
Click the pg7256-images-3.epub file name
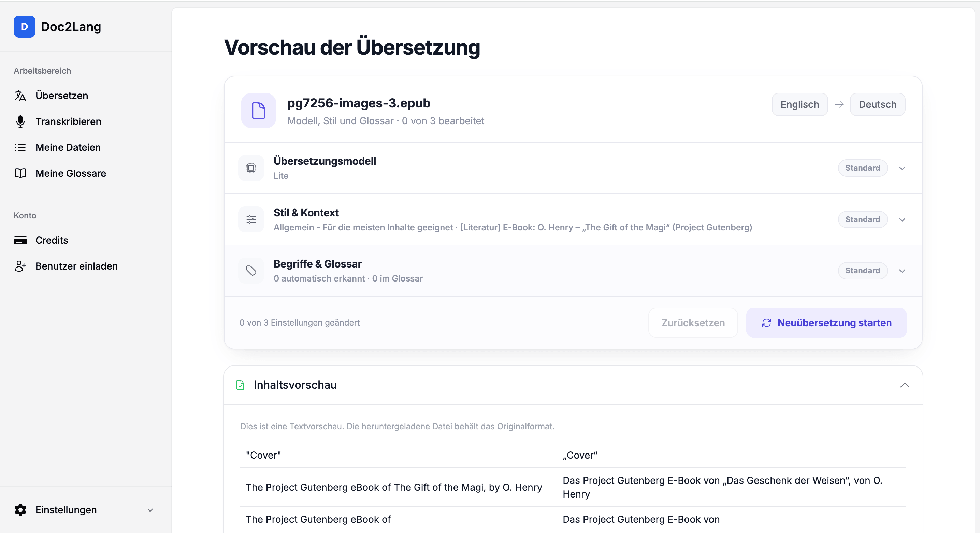[358, 103]
